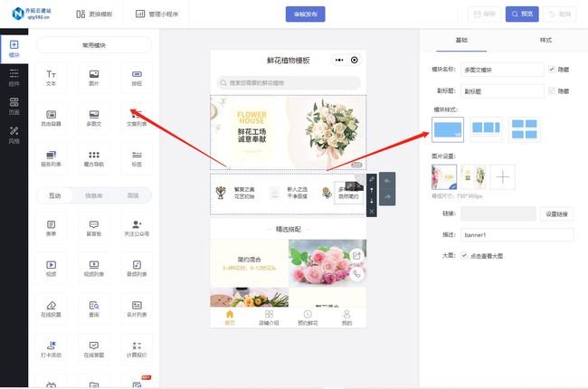This screenshot has width=588, height=389.
Task: Switch to the 样式 tab
Action: click(545, 40)
